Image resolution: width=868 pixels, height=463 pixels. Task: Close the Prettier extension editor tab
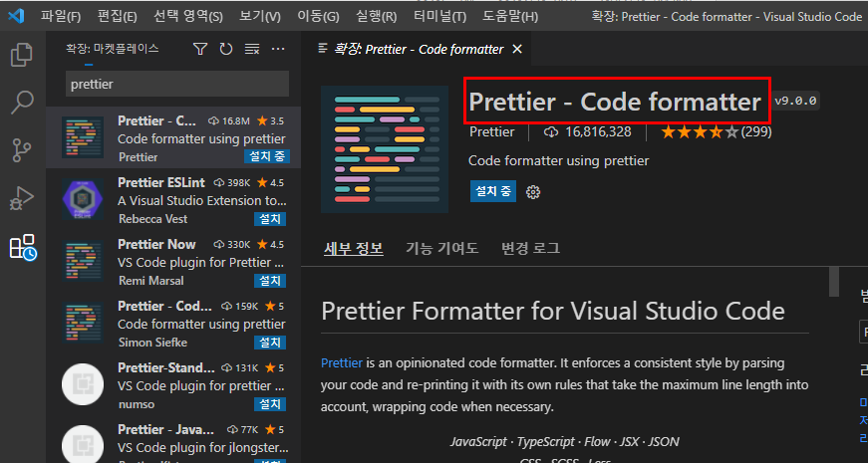[517, 49]
